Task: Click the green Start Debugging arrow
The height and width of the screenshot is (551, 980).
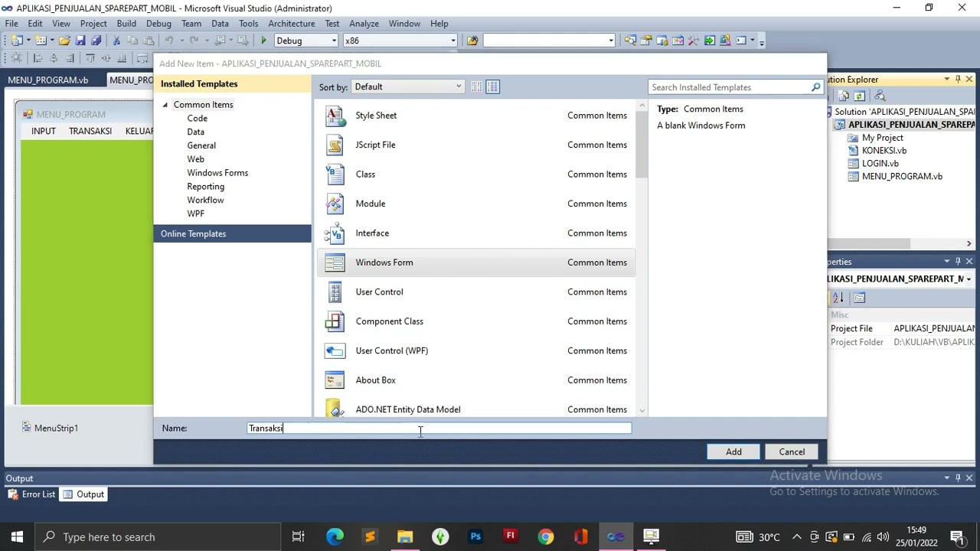Action: [x=263, y=41]
